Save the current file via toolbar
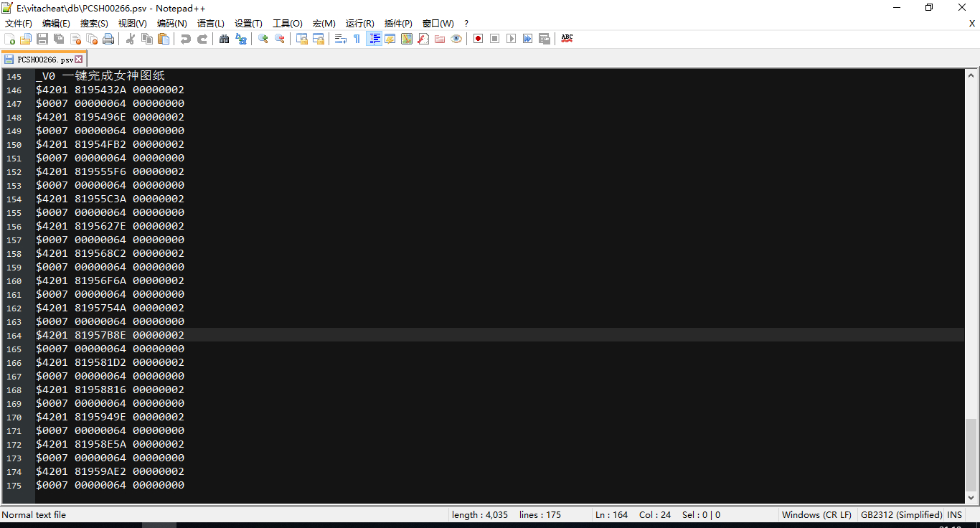The image size is (980, 528). tap(42, 39)
